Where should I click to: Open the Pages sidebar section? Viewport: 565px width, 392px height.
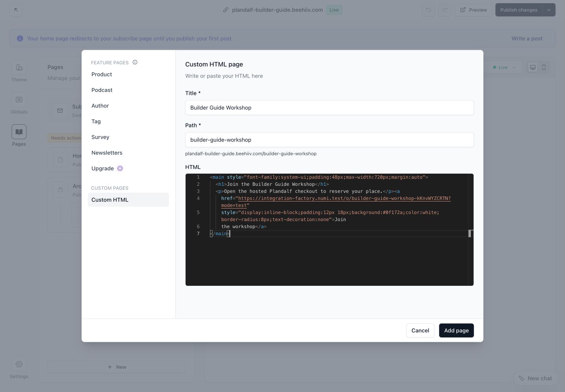[x=19, y=136]
